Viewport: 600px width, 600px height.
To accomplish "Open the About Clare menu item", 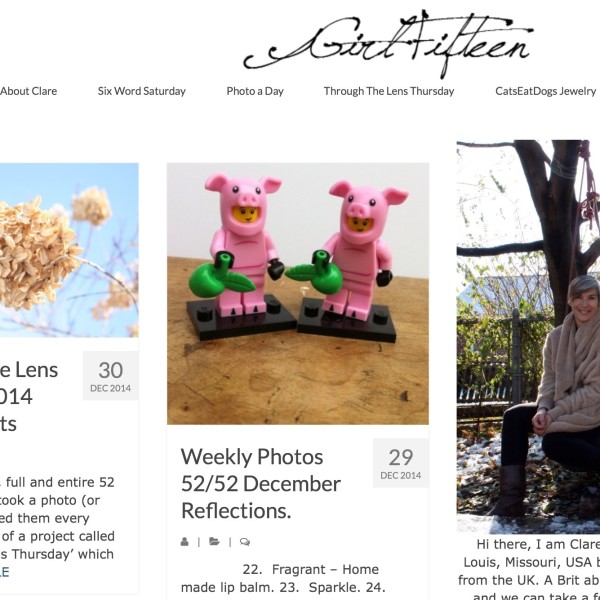I will point(28,91).
